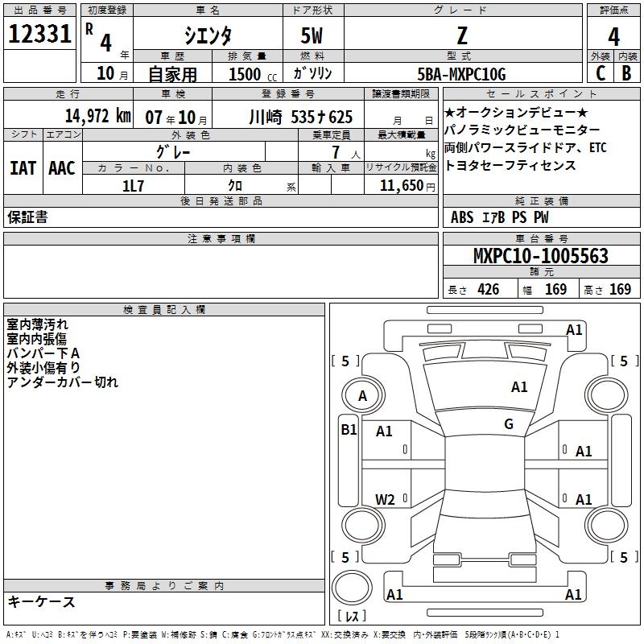
Task: Click B1 mark on left side sill
Action: point(349,430)
